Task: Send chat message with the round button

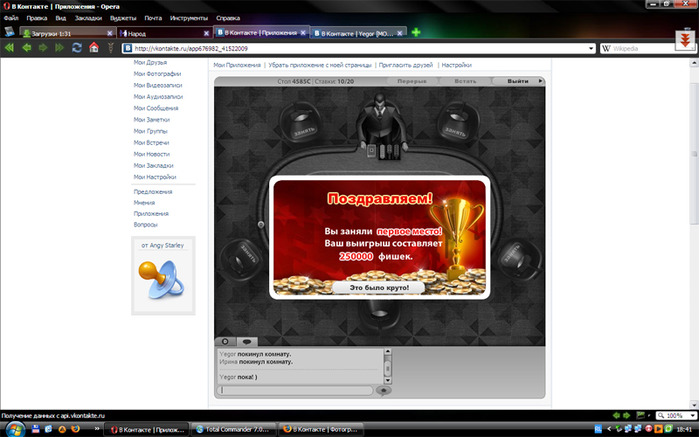Action: coord(383,391)
